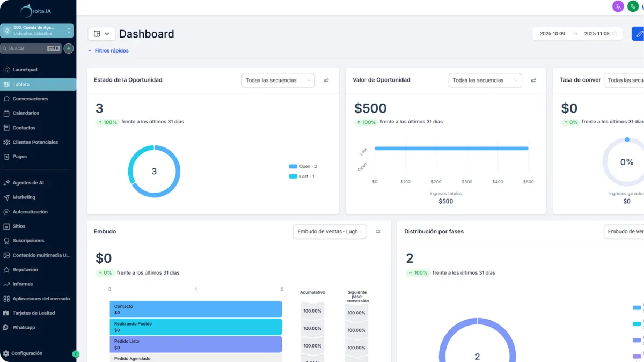This screenshot has height=362, width=644.
Task: Click the purple translate icon
Action: click(x=618, y=6)
